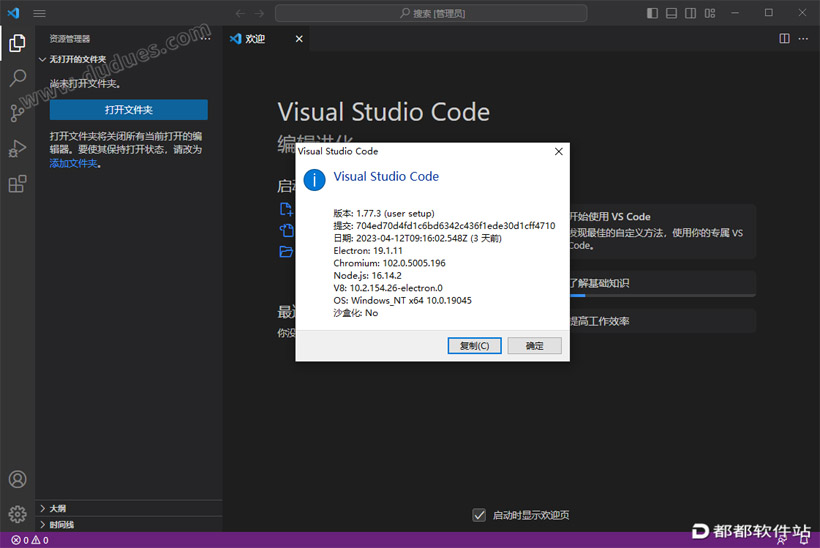Click the 添加文件夹 link
The width and height of the screenshot is (820, 548).
pos(74,164)
